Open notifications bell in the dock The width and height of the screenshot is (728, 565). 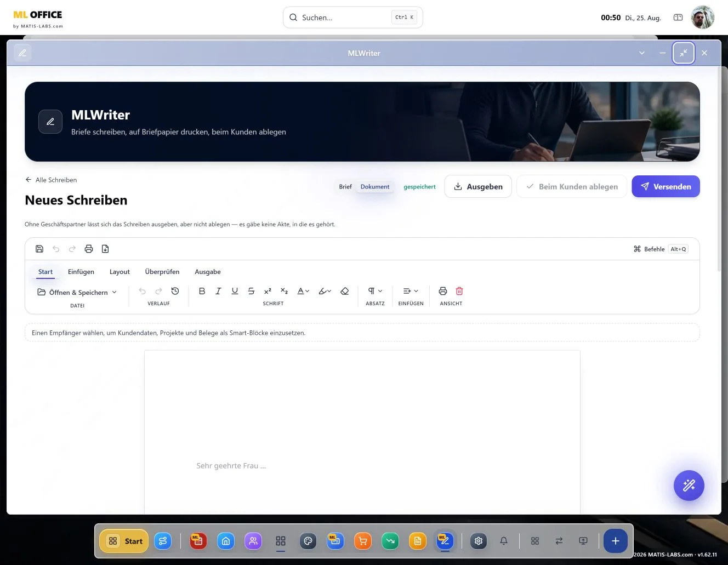(x=504, y=541)
